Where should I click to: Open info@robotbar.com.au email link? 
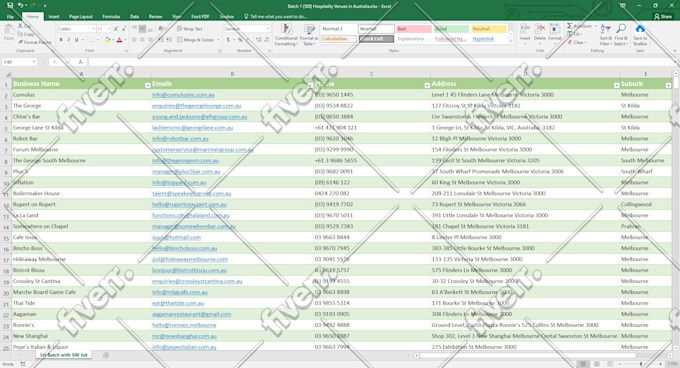(x=180, y=139)
